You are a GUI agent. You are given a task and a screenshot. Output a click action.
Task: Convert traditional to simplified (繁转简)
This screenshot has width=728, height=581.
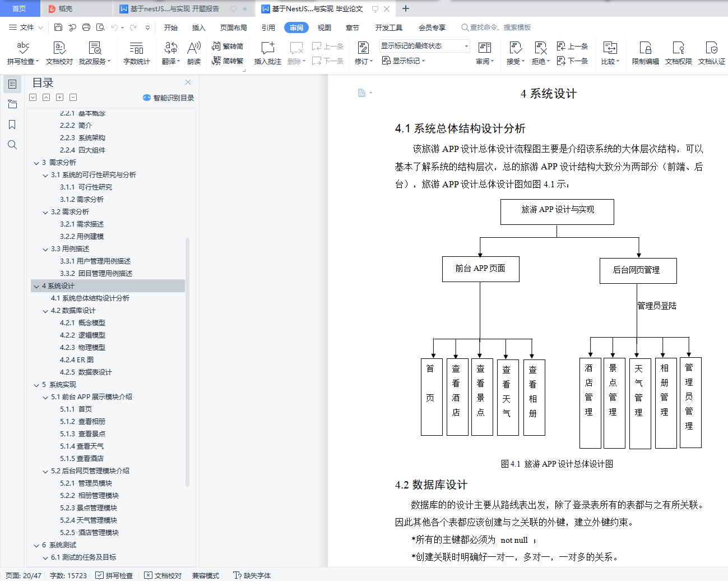click(x=228, y=46)
